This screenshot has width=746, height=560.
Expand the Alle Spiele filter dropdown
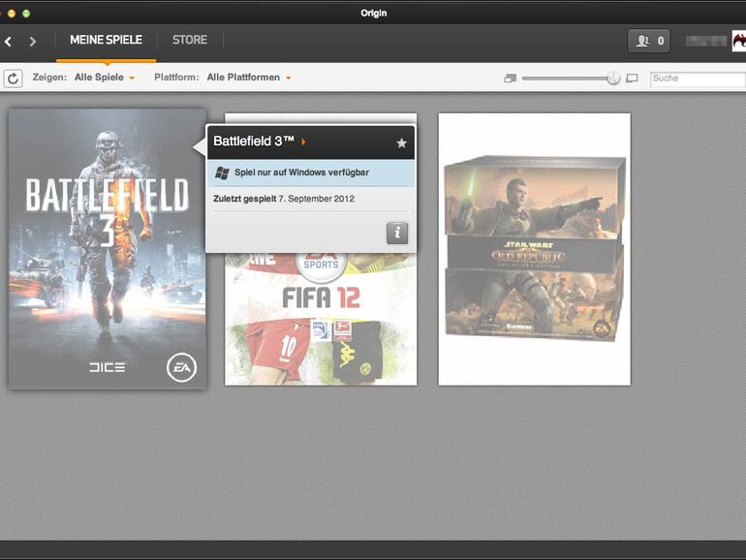click(105, 78)
